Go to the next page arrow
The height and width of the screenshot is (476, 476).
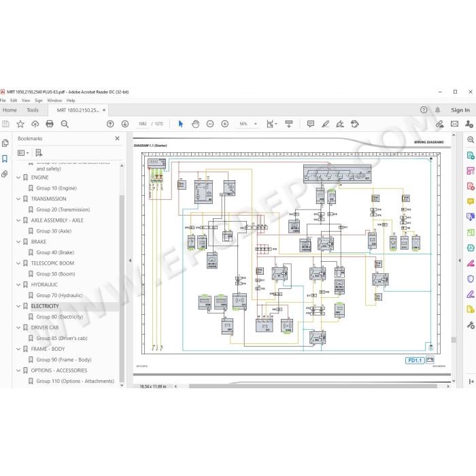(x=124, y=124)
